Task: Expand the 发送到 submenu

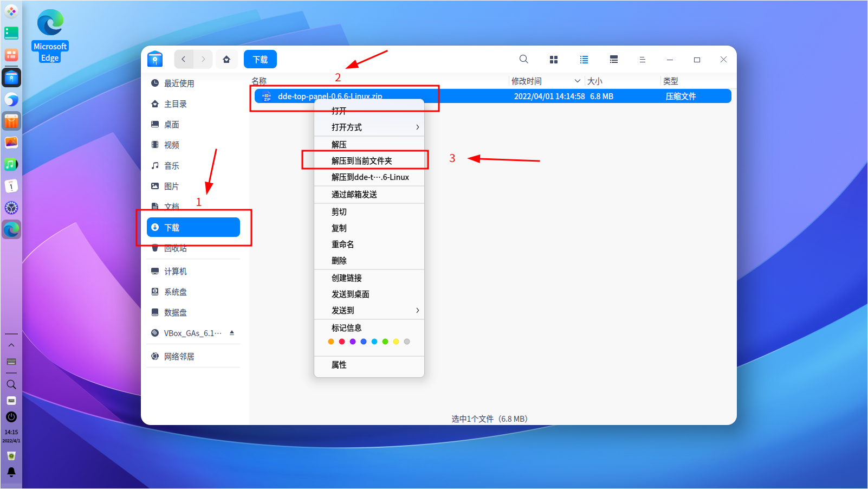Action: [369, 311]
